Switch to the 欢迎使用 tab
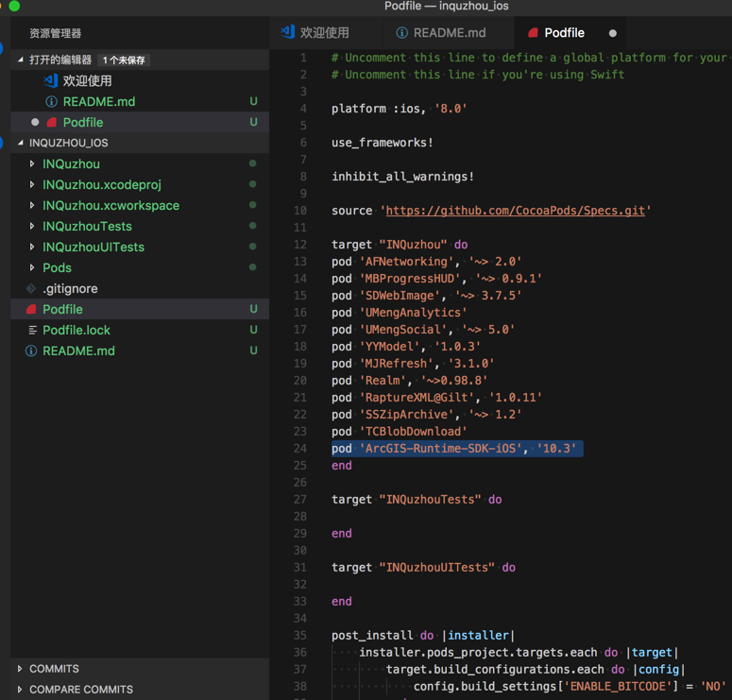Viewport: 732px width, 700px height. point(324,33)
